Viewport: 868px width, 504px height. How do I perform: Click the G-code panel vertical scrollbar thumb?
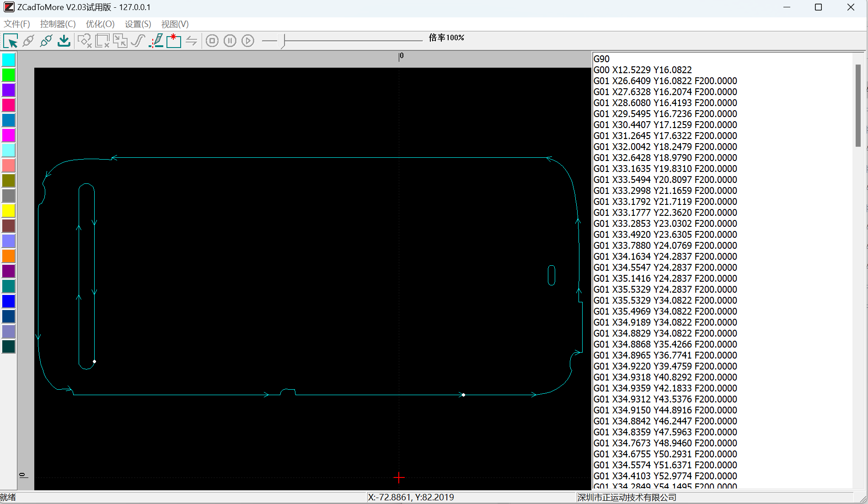pos(858,106)
